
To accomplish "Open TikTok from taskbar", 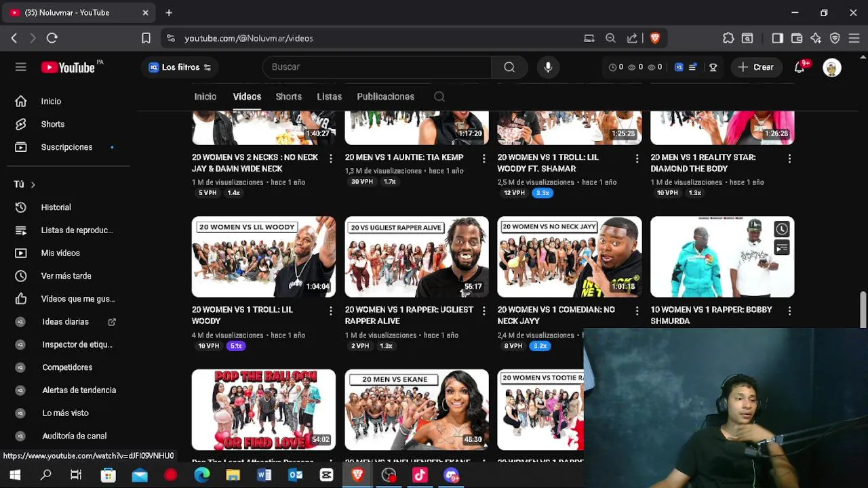I will click(420, 475).
